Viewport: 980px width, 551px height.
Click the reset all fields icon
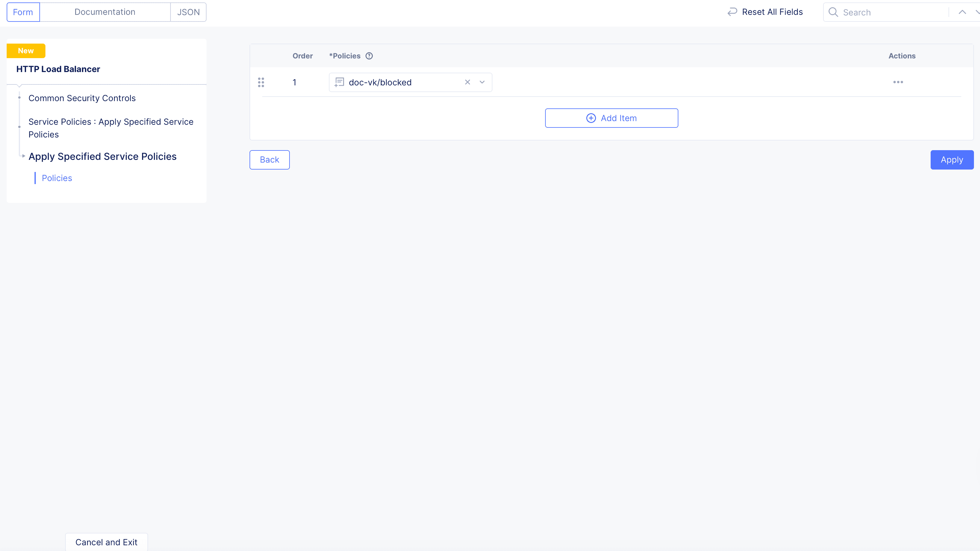733,12
